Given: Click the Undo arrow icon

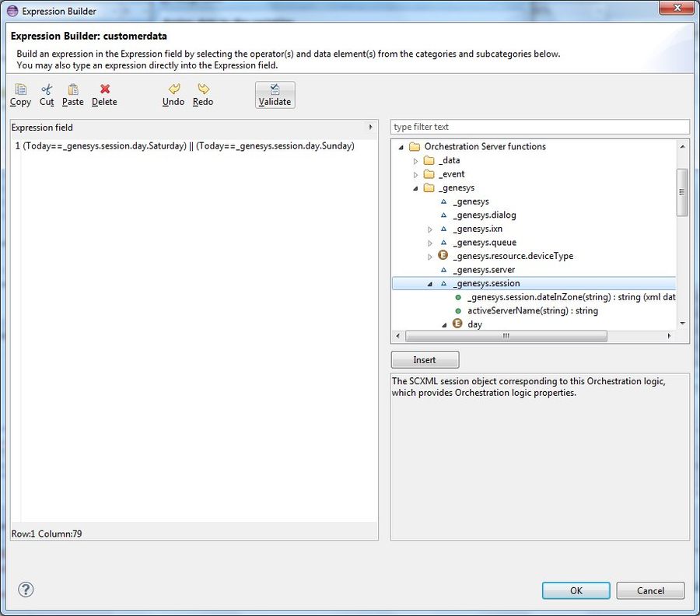Looking at the screenshot, I should (x=174, y=89).
